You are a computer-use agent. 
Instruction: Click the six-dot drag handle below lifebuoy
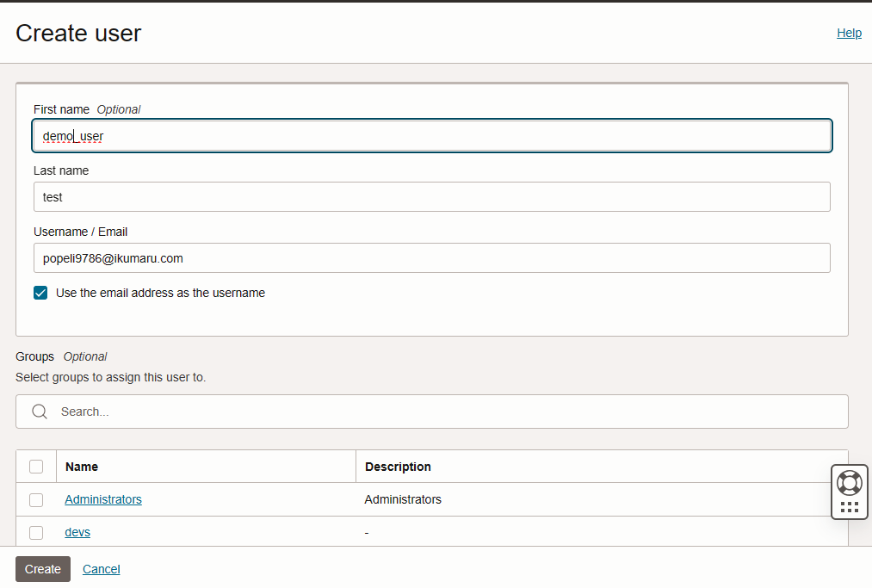[849, 507]
